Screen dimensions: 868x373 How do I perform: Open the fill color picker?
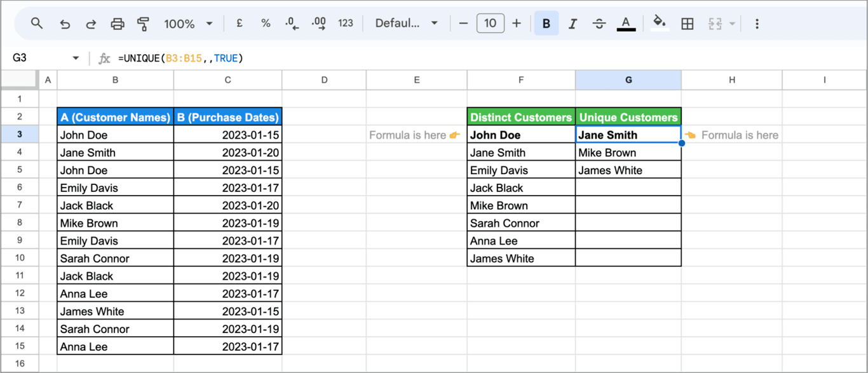tap(660, 24)
